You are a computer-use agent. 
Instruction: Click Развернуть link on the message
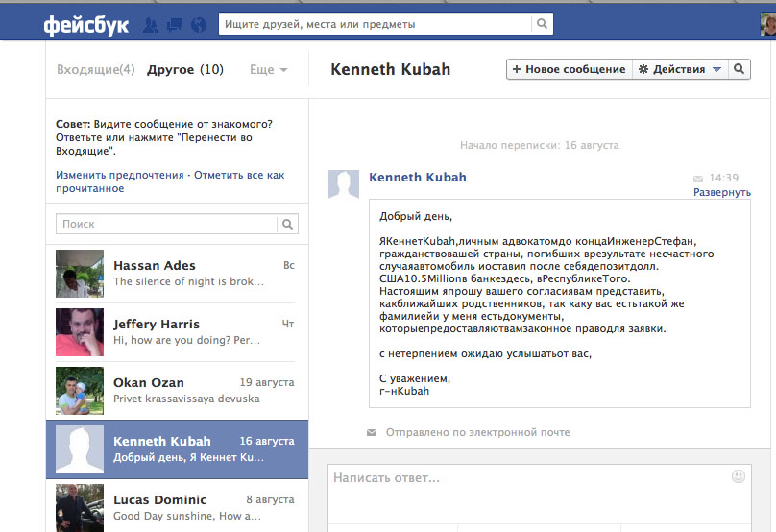tap(722, 192)
